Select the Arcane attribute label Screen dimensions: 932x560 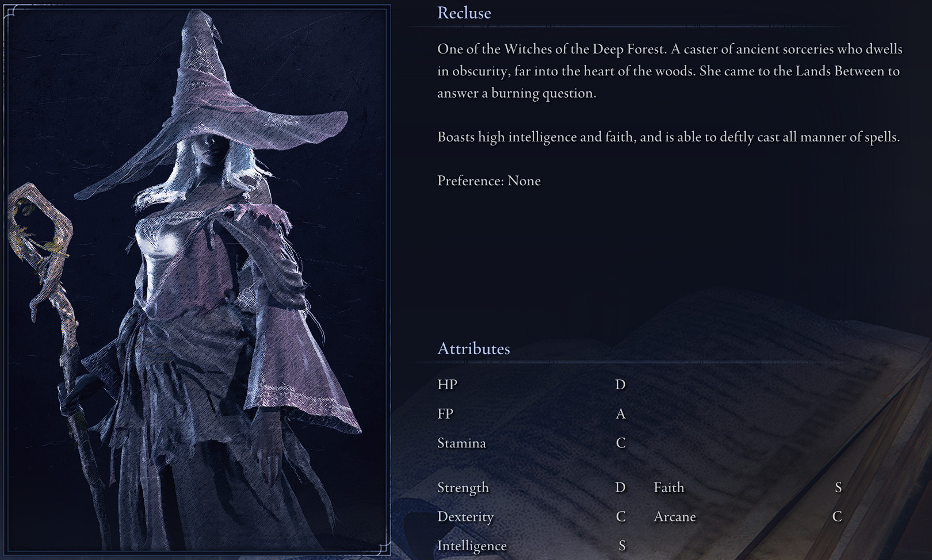tap(675, 516)
